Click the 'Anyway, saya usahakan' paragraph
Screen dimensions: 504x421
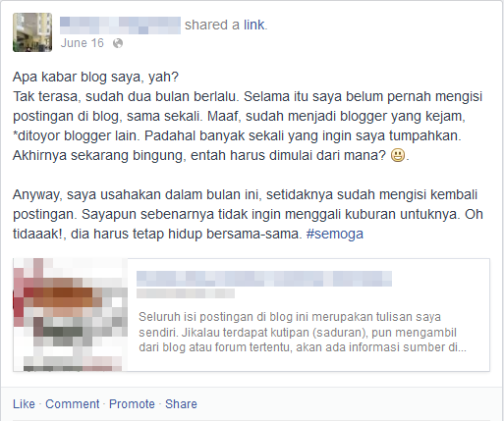coord(248,214)
